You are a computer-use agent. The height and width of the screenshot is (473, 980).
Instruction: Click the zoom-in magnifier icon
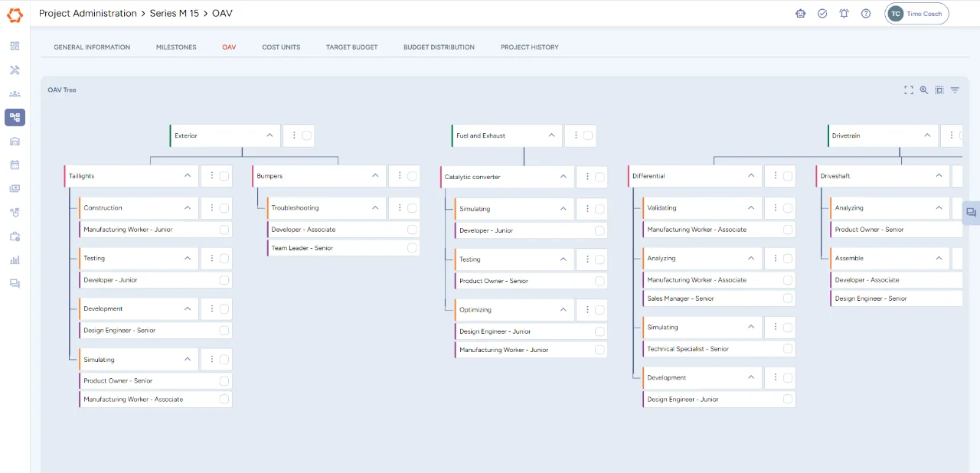pos(924,90)
